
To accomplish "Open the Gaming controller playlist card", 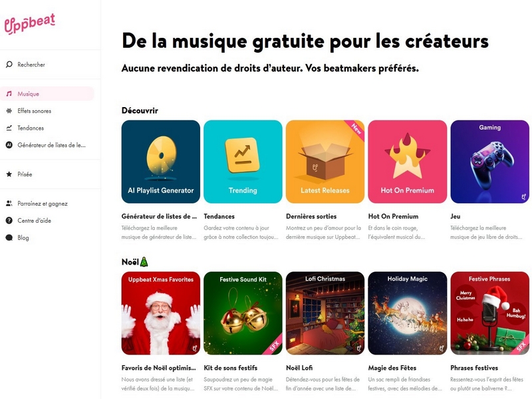I will [489, 162].
